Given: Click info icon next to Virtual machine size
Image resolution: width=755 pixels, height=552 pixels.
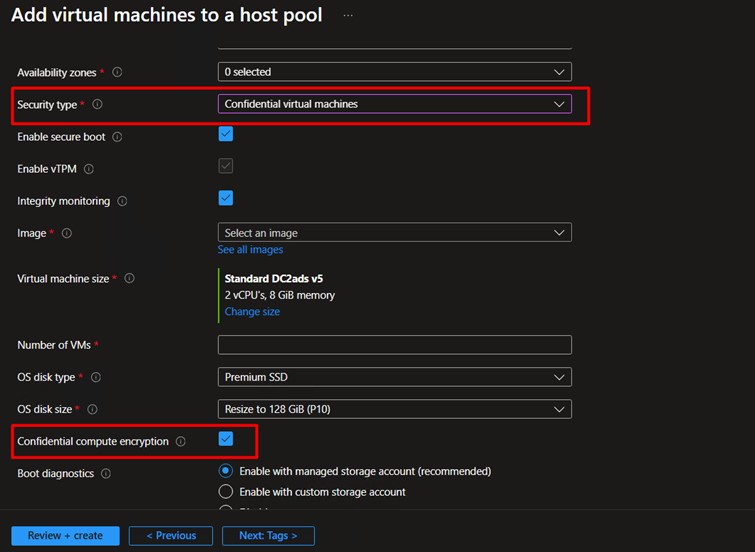Looking at the screenshot, I should 129,279.
